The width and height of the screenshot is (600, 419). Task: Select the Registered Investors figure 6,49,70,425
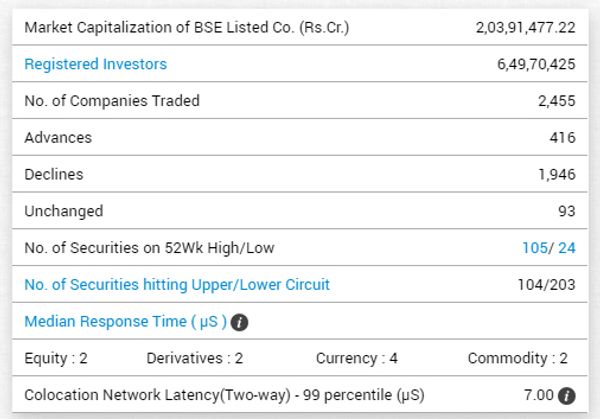coord(536,64)
